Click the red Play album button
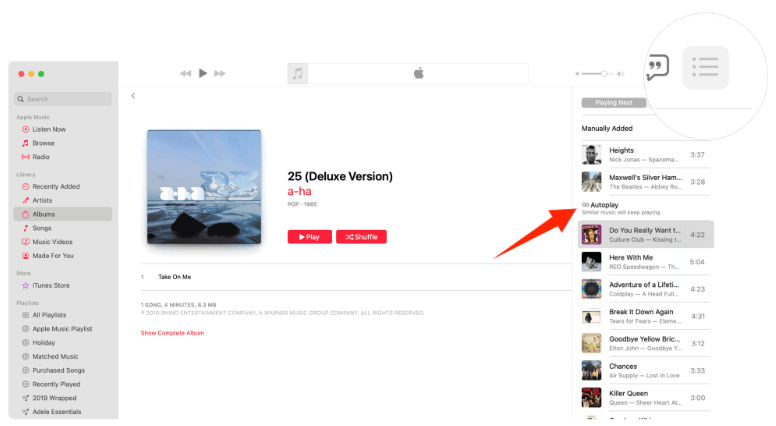Viewport: 776px width, 426px height. 310,237
